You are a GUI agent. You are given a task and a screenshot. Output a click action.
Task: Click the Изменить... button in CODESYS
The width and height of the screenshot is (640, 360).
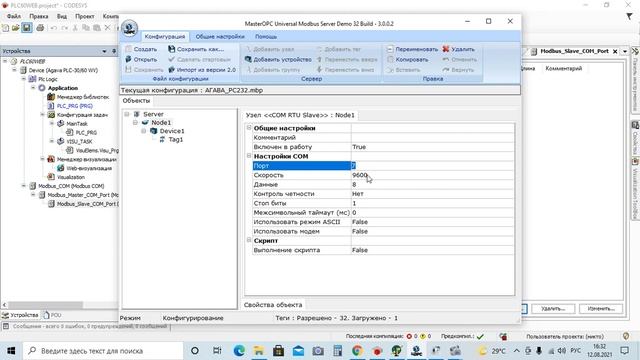(x=601, y=309)
